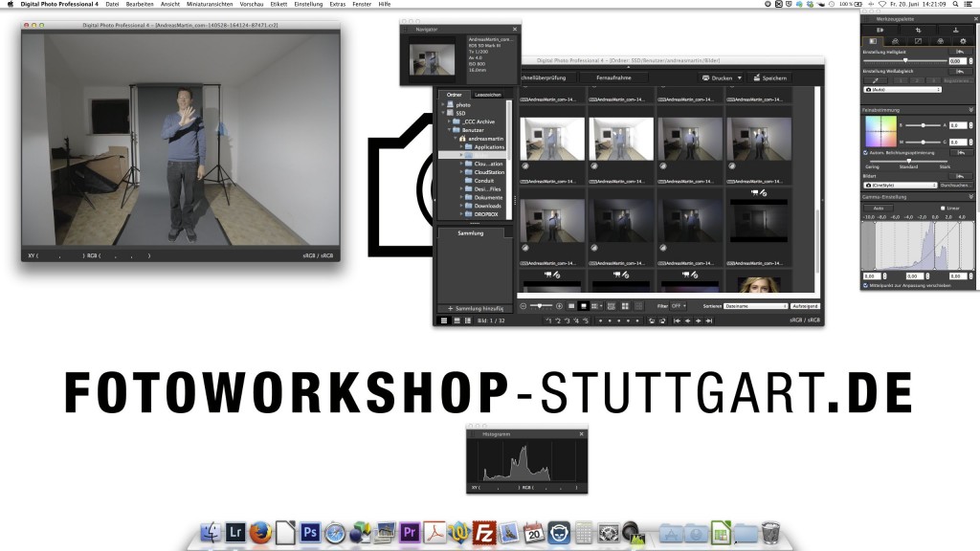Click Aufsteigend sort order button
This screenshot has height=551, width=980.
pyautogui.click(x=805, y=306)
